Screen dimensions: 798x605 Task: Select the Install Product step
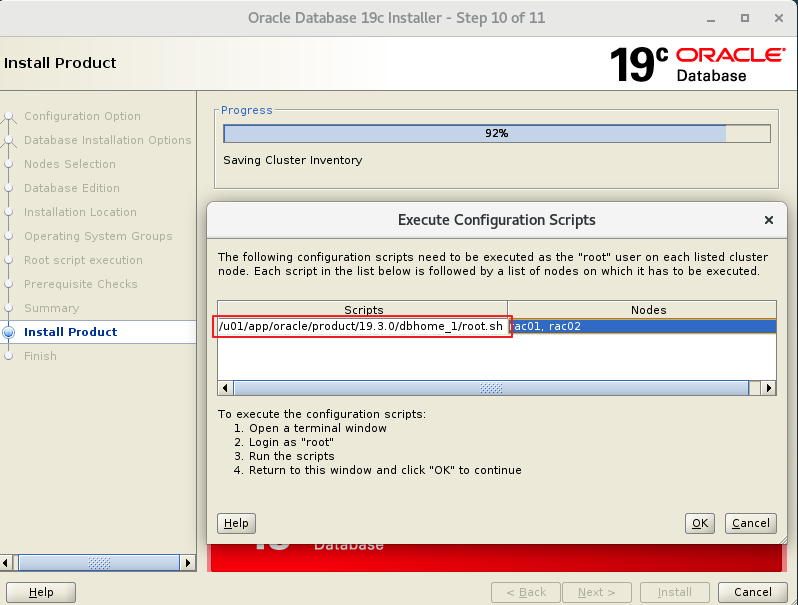(x=71, y=332)
